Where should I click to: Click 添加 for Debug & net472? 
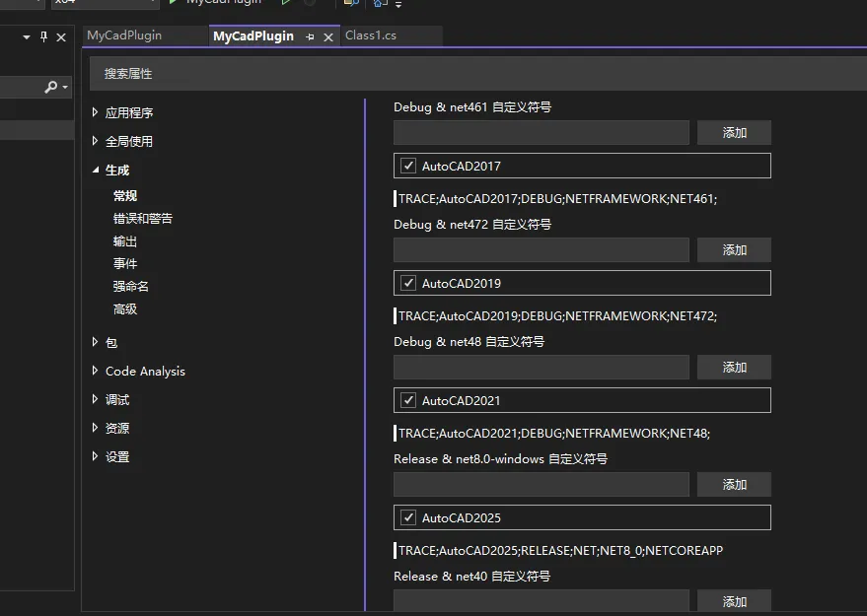point(734,249)
